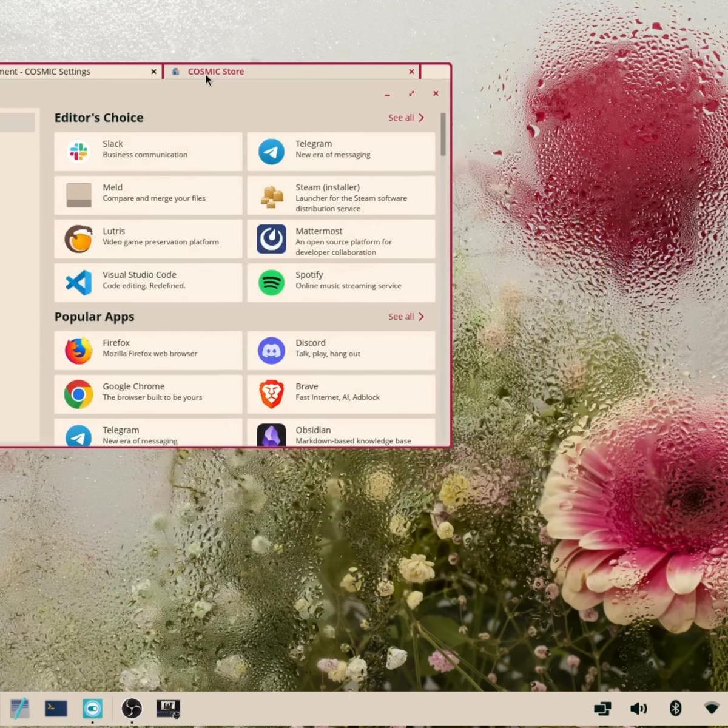The image size is (728, 728).
Task: Open the display panel applet
Action: [602, 708]
